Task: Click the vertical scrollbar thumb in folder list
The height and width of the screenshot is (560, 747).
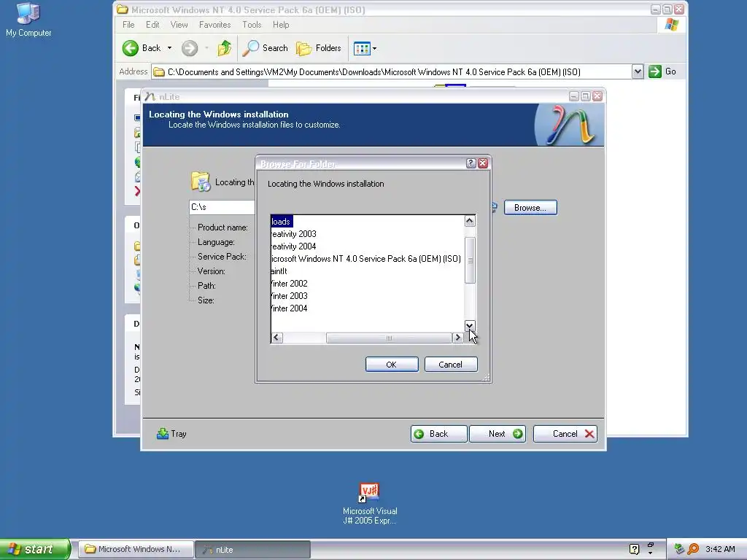Action: [470, 260]
